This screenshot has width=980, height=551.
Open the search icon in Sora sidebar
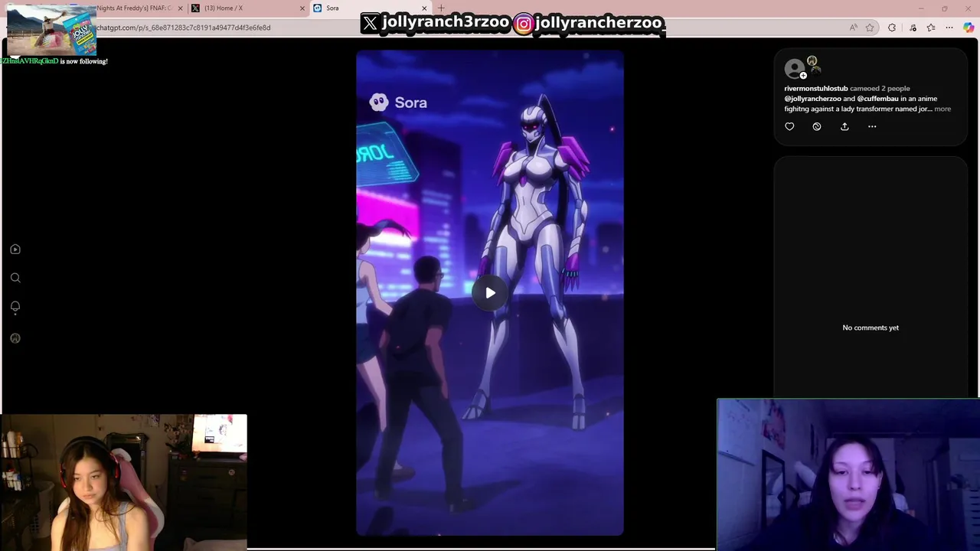tap(15, 278)
